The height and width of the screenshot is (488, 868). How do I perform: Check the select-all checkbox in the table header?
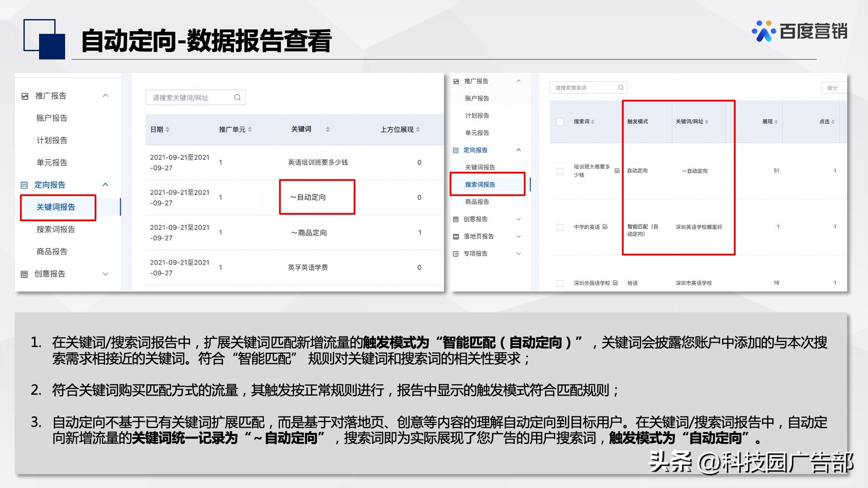coord(560,122)
